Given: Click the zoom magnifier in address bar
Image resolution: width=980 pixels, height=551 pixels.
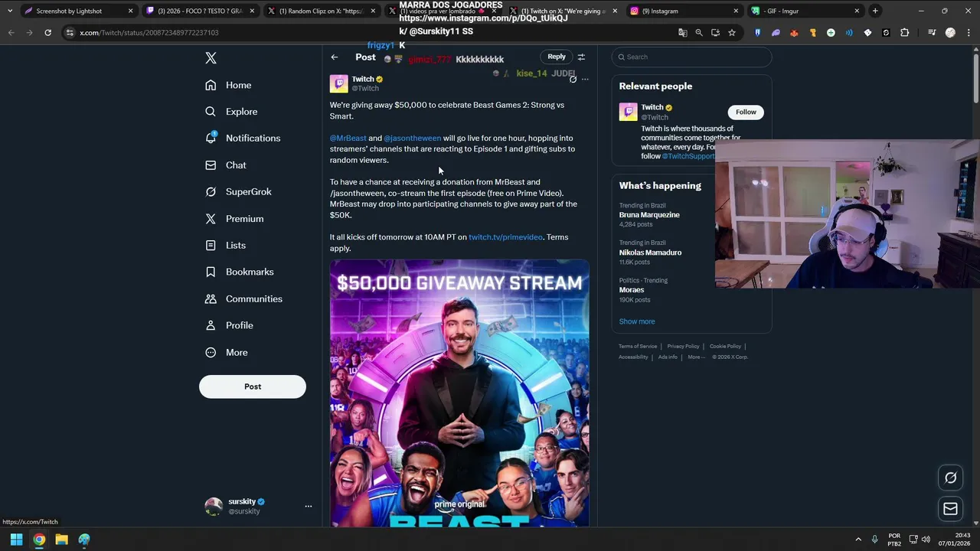Looking at the screenshot, I should (x=699, y=33).
